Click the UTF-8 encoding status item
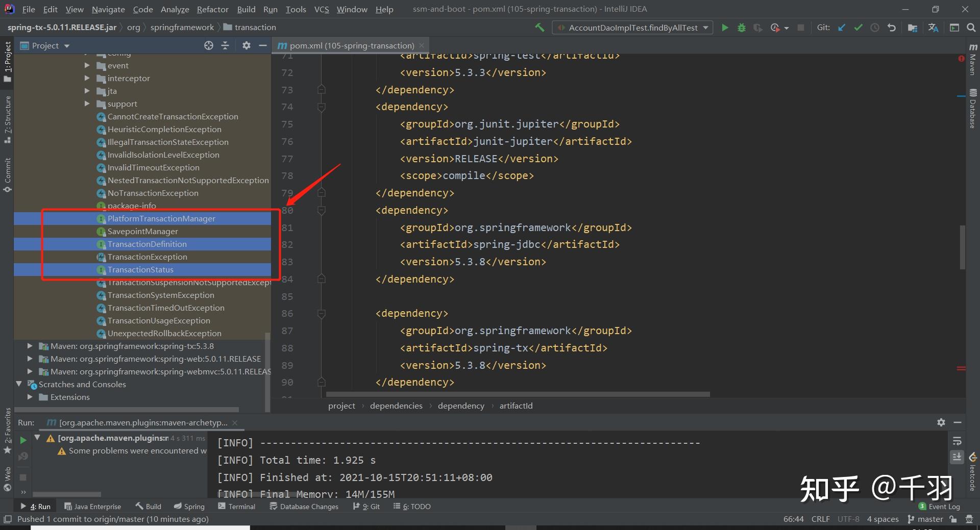The height and width of the screenshot is (530, 980). (x=848, y=519)
